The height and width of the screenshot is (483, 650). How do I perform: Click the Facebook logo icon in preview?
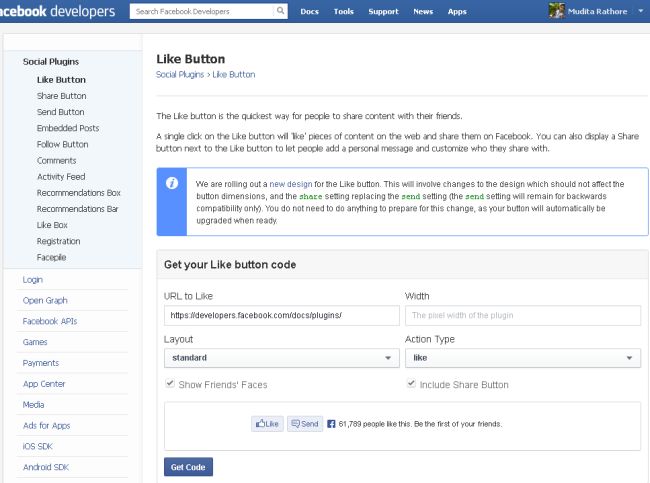coord(331,424)
